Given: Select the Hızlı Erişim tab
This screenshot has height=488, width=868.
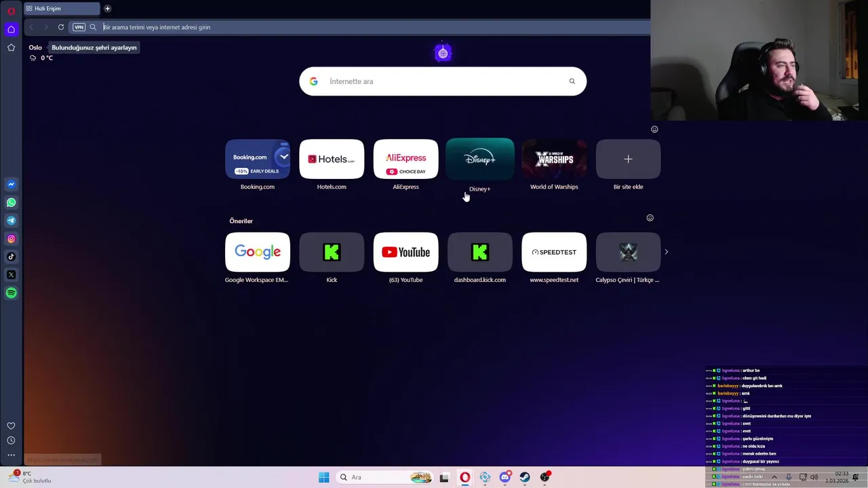Looking at the screenshot, I should tap(61, 9).
